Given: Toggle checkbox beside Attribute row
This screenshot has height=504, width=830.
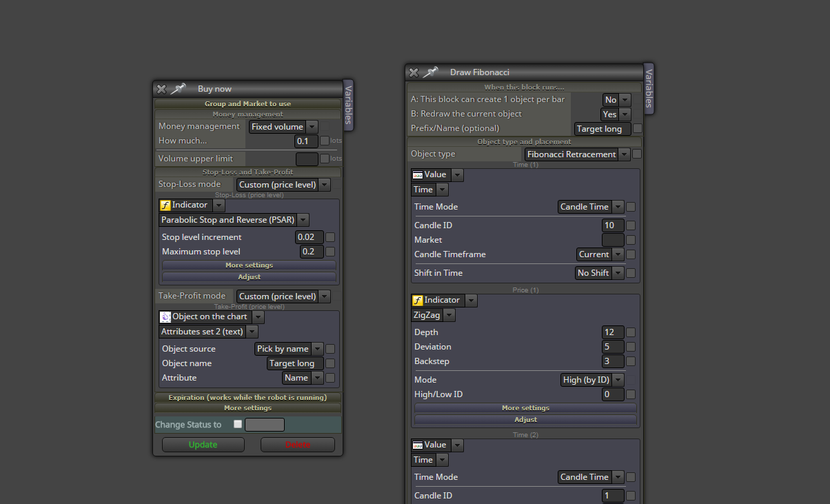Looking at the screenshot, I should [330, 378].
